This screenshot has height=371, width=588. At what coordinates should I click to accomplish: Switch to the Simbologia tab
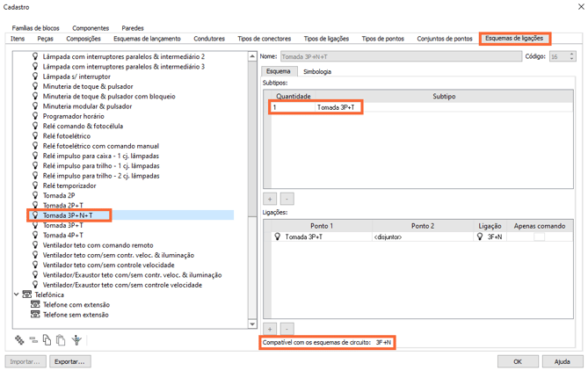(x=317, y=71)
